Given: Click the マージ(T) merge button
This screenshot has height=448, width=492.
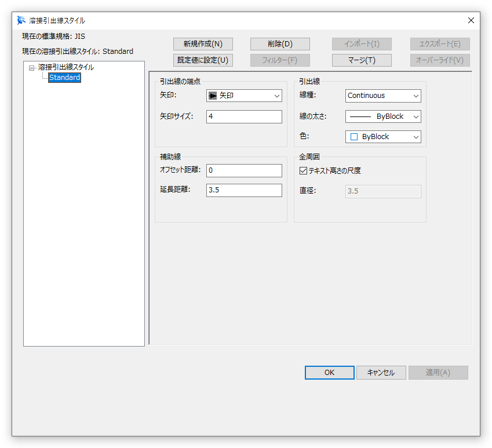Looking at the screenshot, I should click(362, 60).
